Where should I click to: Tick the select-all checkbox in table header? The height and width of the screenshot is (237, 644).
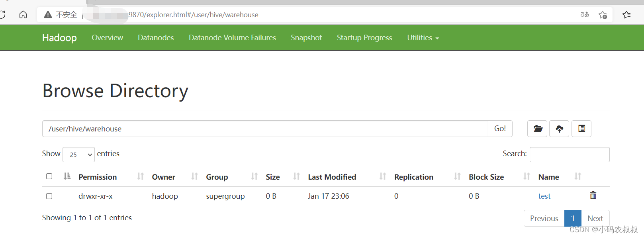pyautogui.click(x=49, y=176)
